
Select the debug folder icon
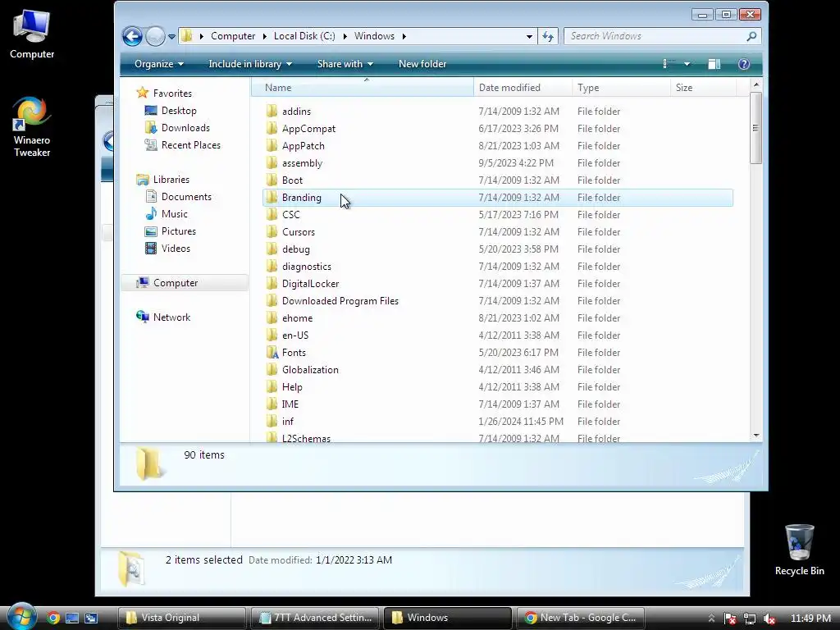[272, 249]
